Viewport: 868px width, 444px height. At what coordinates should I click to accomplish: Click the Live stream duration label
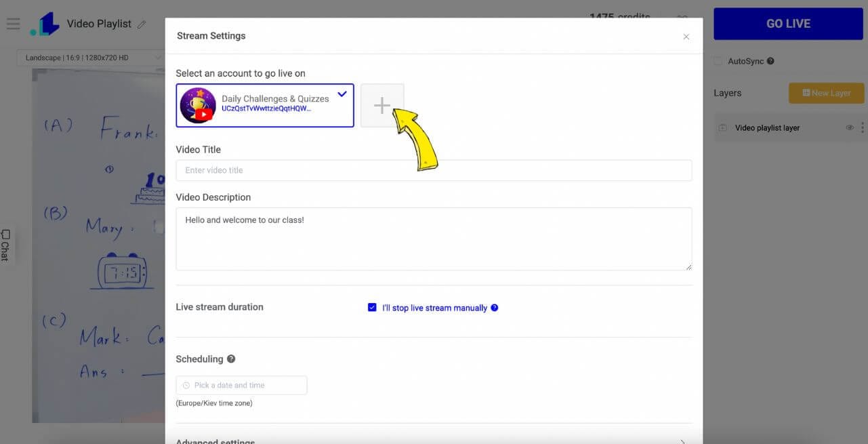click(220, 307)
